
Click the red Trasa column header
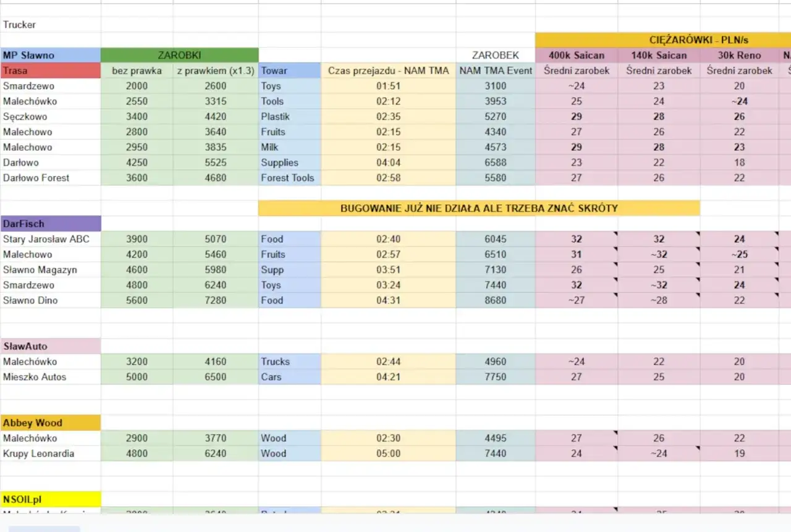(51, 70)
